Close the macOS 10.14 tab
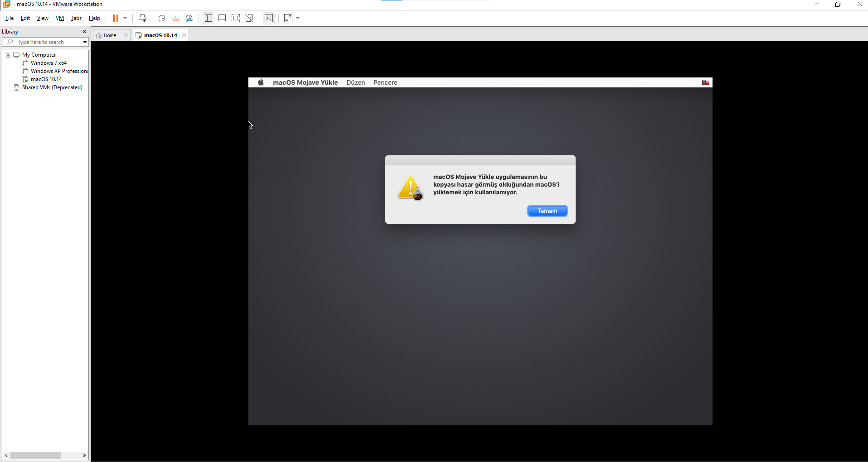This screenshot has width=868, height=462. pos(184,35)
